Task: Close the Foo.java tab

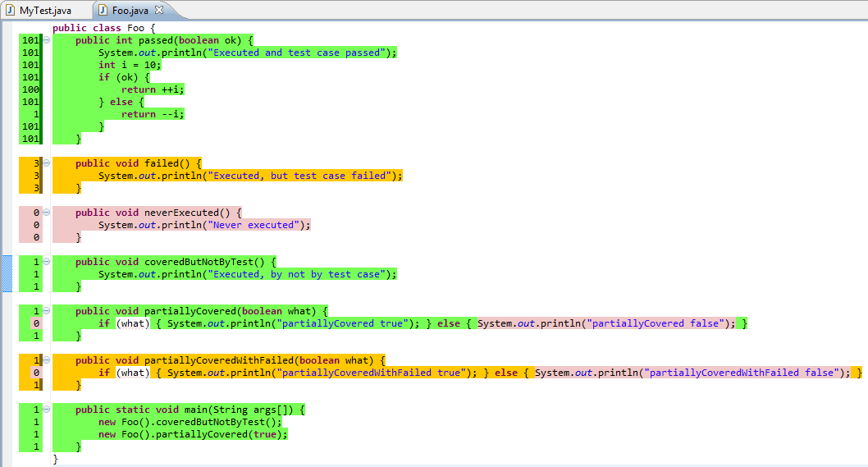Action: [159, 10]
